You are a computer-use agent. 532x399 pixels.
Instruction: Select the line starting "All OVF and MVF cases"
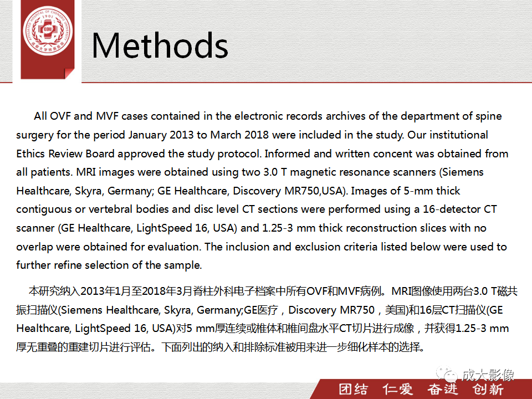click(268, 116)
